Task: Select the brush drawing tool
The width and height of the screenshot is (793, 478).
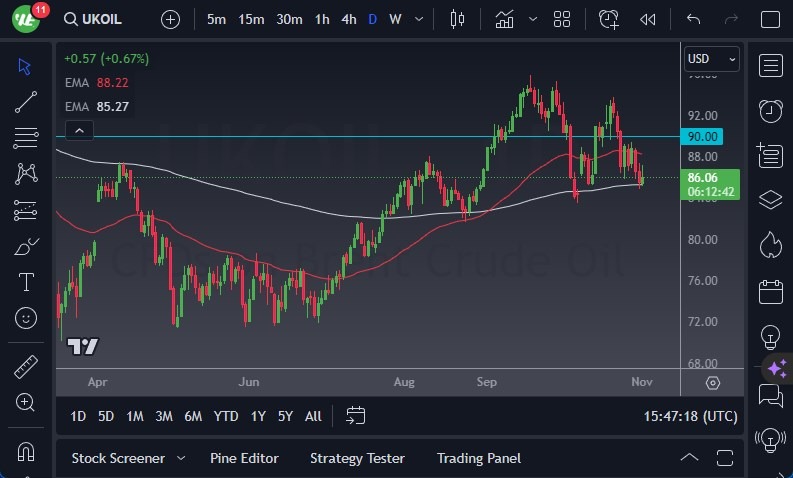Action: click(x=26, y=246)
